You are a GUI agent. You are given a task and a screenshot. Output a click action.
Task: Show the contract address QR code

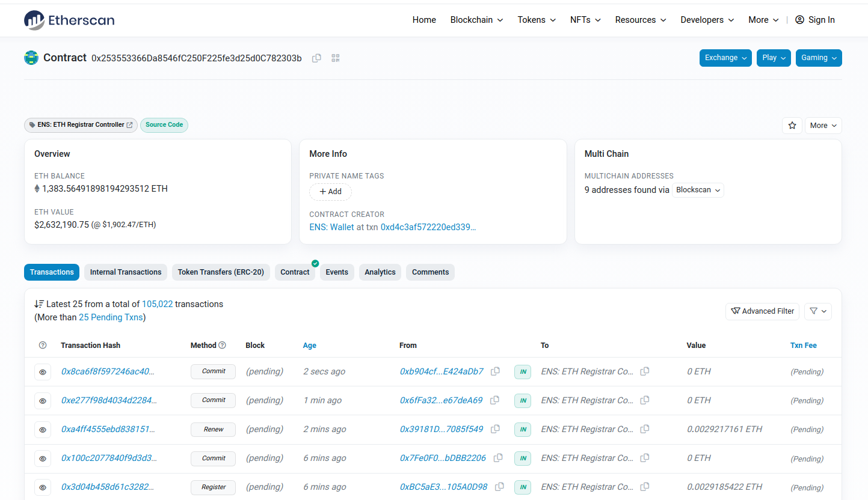coord(336,58)
